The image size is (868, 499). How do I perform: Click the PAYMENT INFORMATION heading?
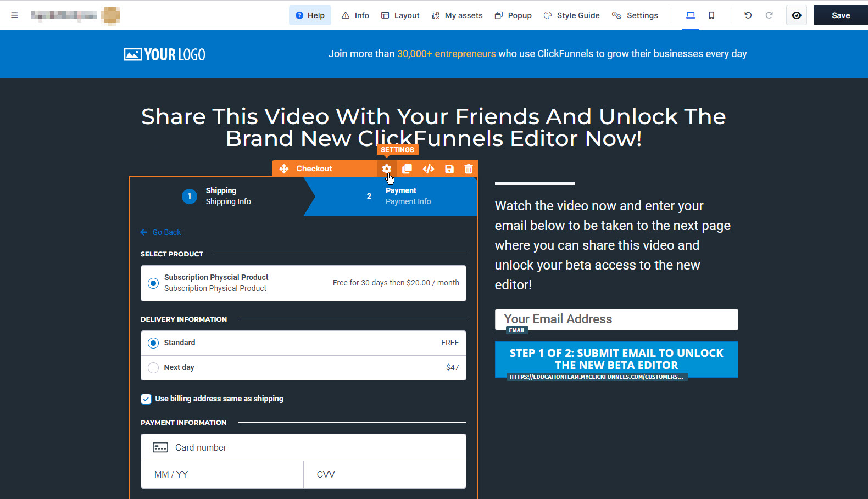(x=183, y=423)
